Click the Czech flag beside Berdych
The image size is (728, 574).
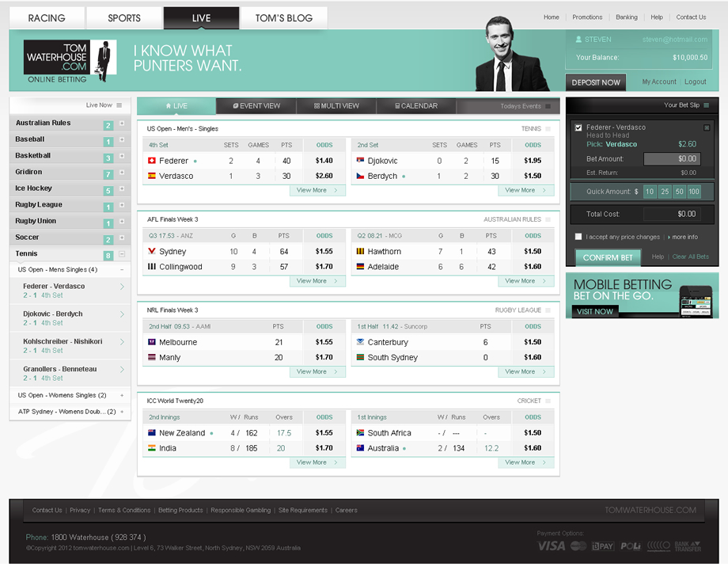point(360,176)
